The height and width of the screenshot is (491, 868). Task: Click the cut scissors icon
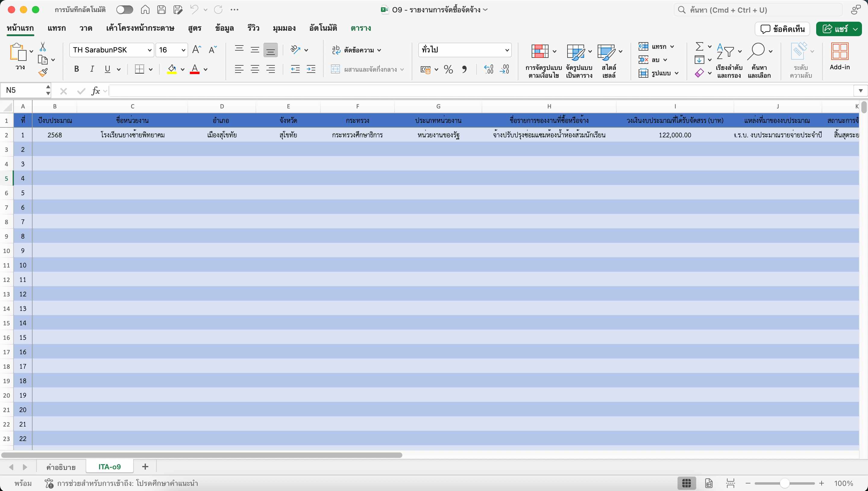43,46
